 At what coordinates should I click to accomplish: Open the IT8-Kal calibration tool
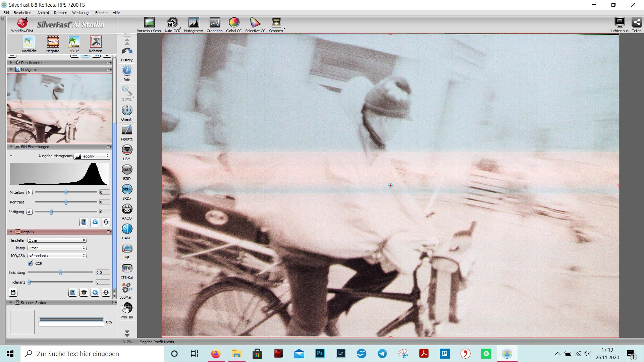pos(127,271)
